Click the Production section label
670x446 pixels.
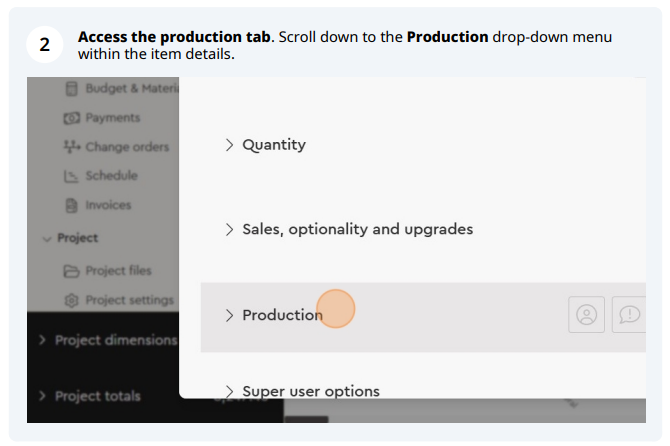pos(282,315)
